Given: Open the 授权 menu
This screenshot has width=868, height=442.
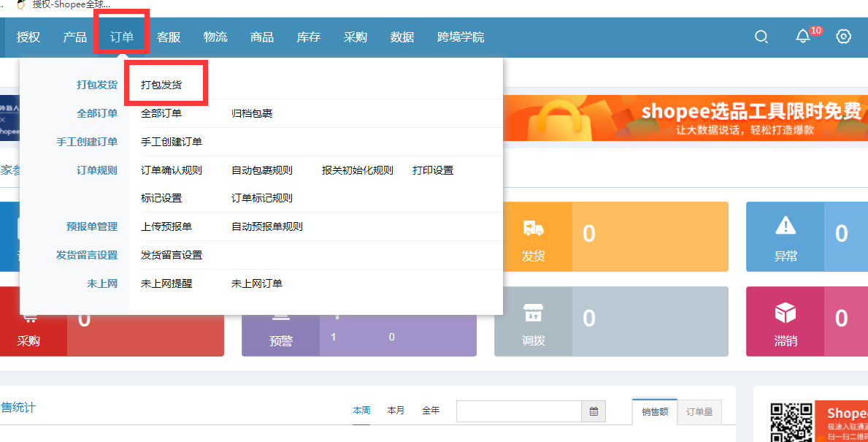Looking at the screenshot, I should coord(28,37).
